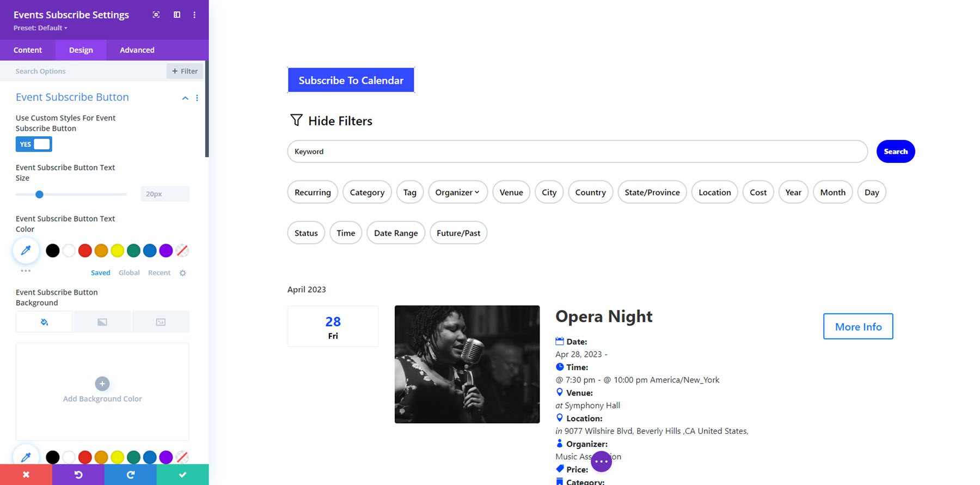Open the color palette settings gear
Screen dimensions: 980x485
pos(183,273)
